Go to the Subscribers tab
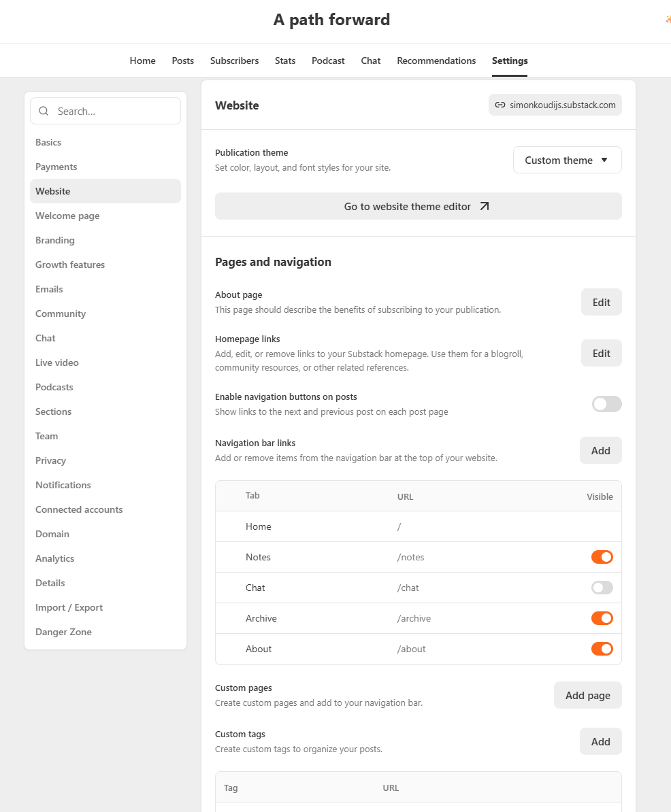 [x=234, y=61]
